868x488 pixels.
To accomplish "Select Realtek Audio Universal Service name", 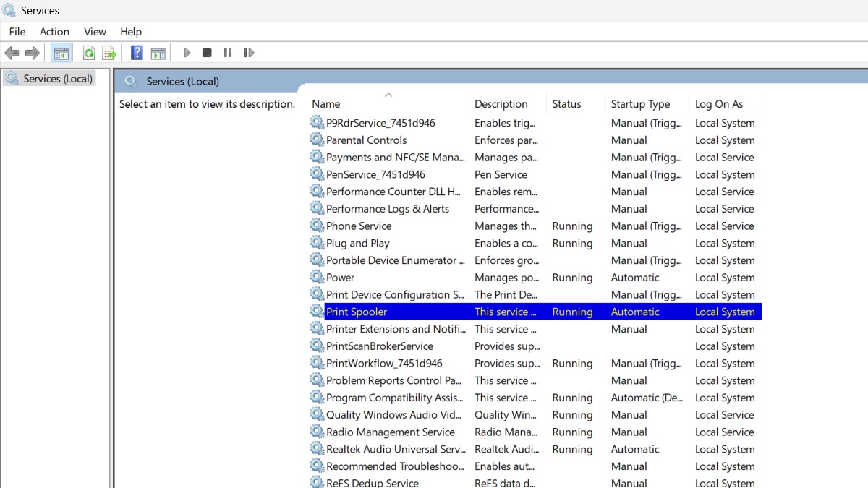I will [396, 449].
